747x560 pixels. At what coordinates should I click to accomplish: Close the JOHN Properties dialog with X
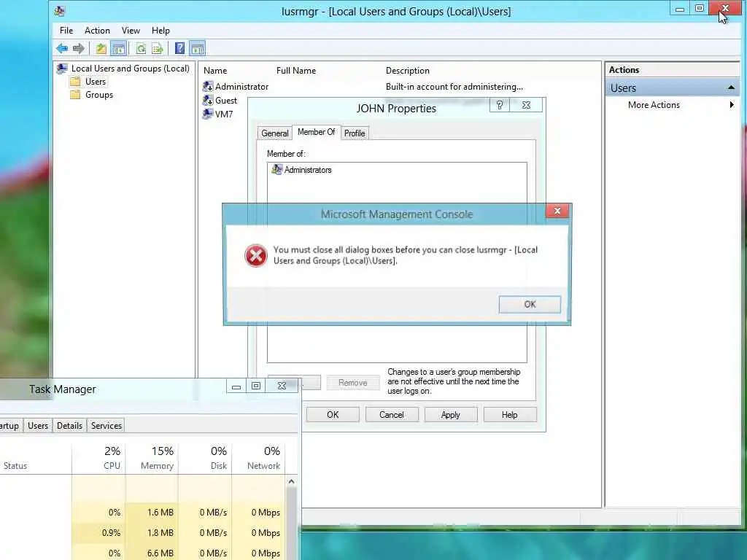pos(526,105)
